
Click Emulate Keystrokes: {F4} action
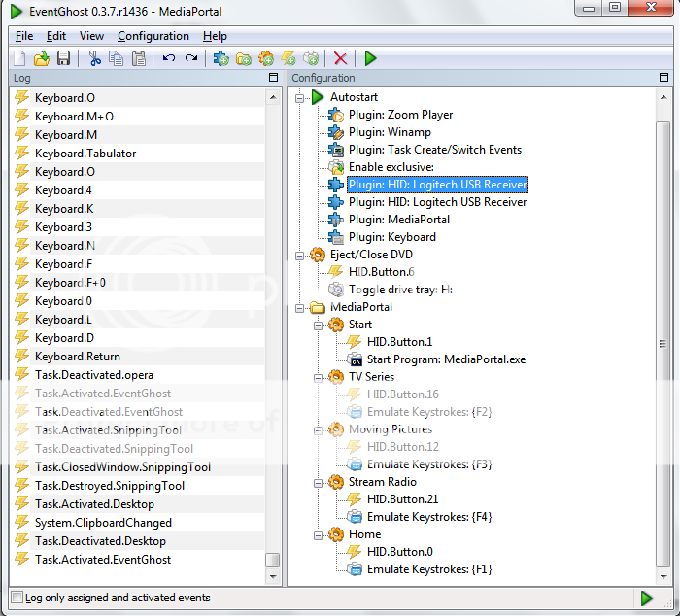click(429, 517)
